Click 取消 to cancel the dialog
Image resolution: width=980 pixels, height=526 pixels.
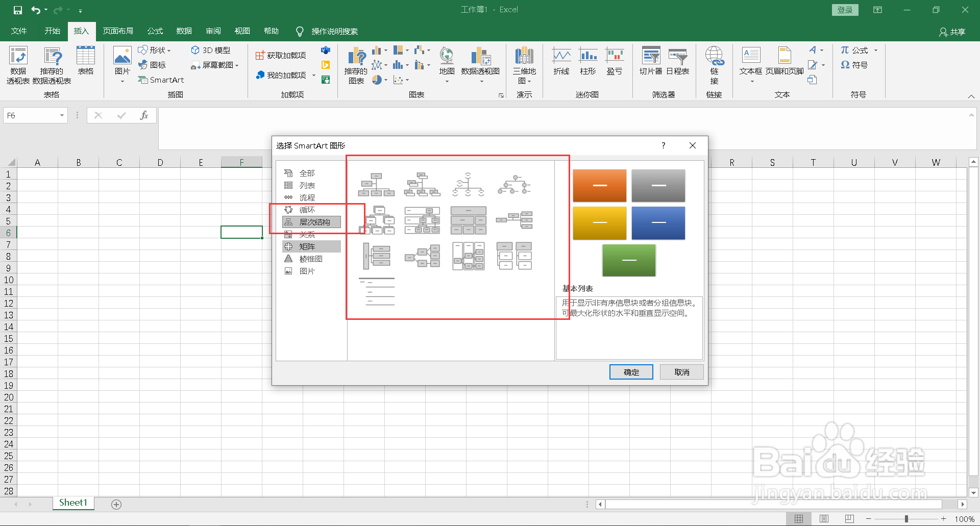682,372
